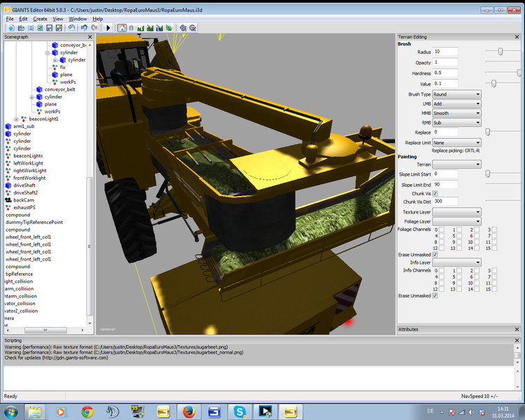Open the Help menu
This screenshot has height=420, width=525.
coord(97,19)
